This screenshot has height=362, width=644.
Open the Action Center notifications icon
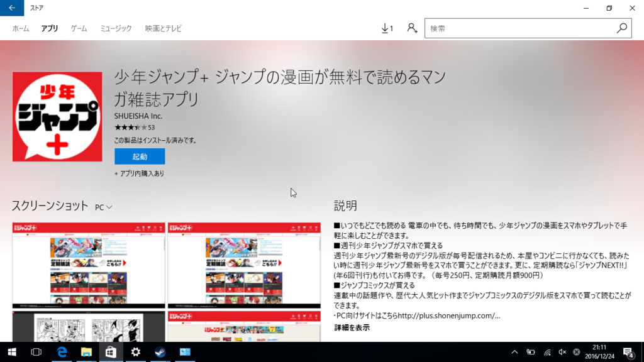628,352
